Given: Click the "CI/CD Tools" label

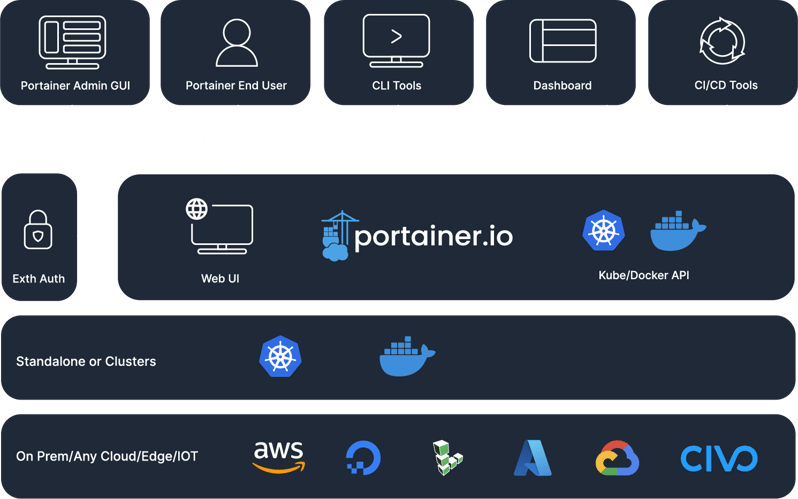Looking at the screenshot, I should pos(726,85).
